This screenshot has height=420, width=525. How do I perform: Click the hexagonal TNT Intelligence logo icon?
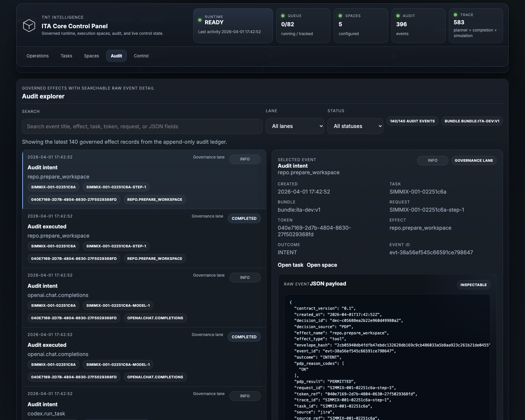29,26
